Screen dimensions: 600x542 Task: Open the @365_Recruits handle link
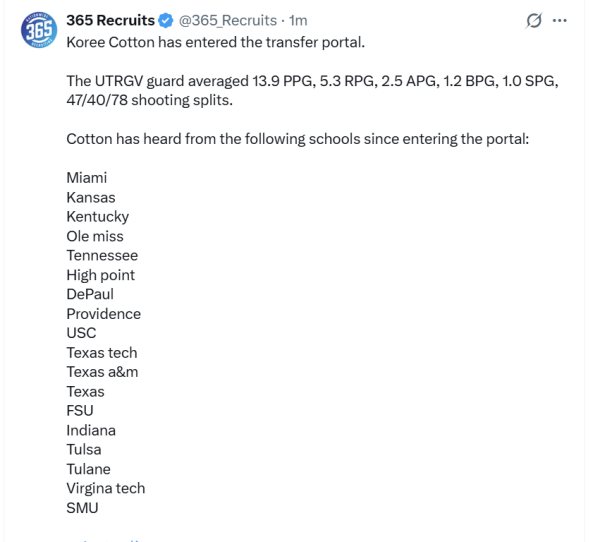point(228,21)
